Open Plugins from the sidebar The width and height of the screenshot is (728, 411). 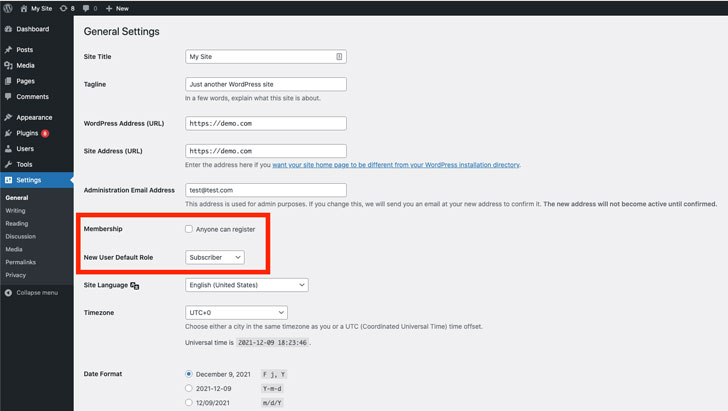pos(26,132)
